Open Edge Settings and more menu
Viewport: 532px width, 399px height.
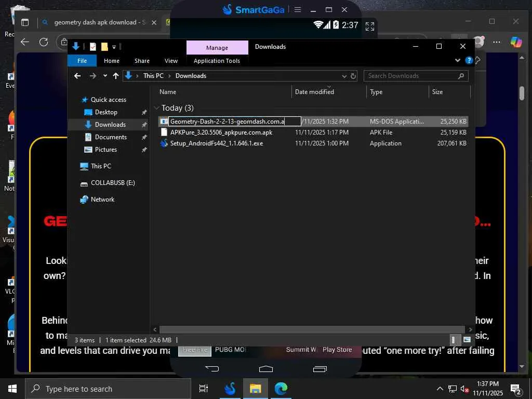(496, 42)
